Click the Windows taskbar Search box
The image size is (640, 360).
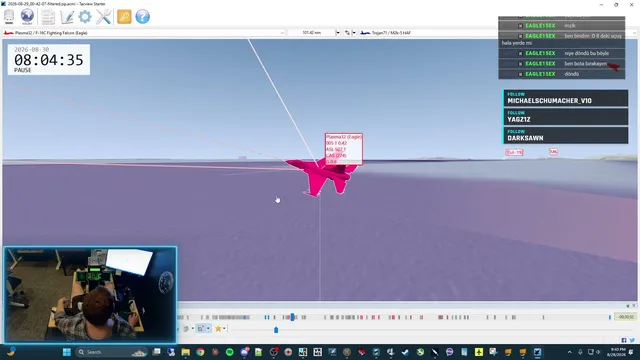111,352
